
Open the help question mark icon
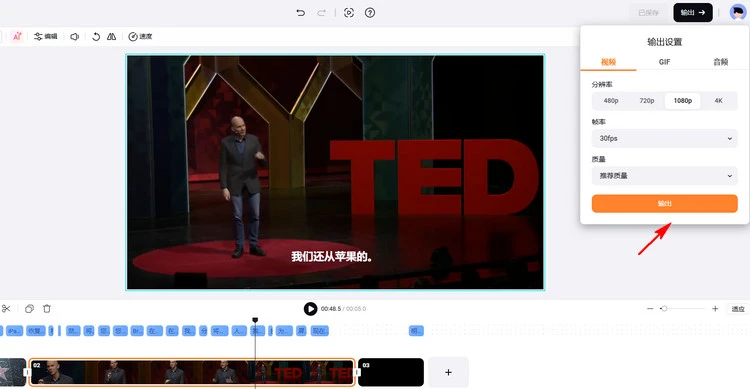[x=370, y=13]
